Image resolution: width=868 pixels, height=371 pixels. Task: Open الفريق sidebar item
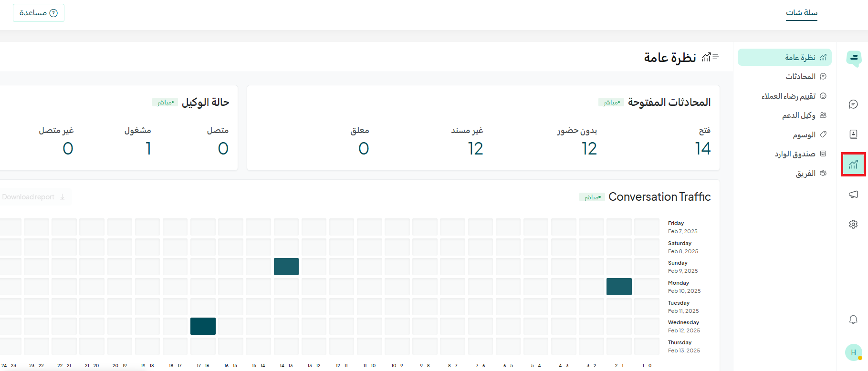coord(784,174)
